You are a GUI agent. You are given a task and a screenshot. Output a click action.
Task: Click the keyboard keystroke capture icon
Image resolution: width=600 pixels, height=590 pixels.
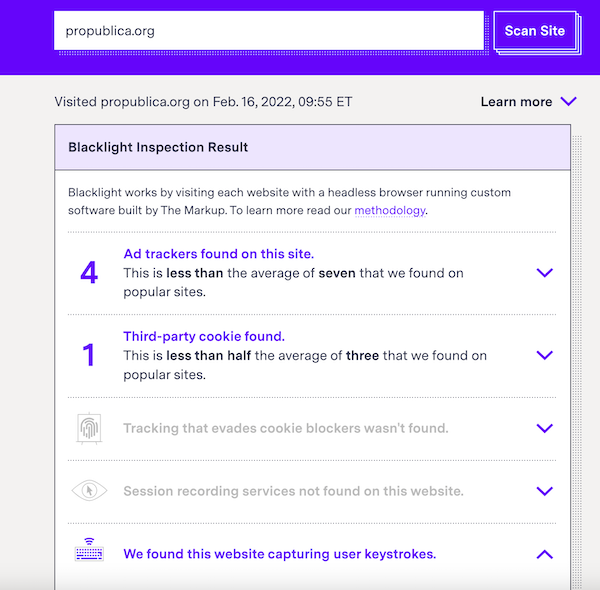pos(89,550)
